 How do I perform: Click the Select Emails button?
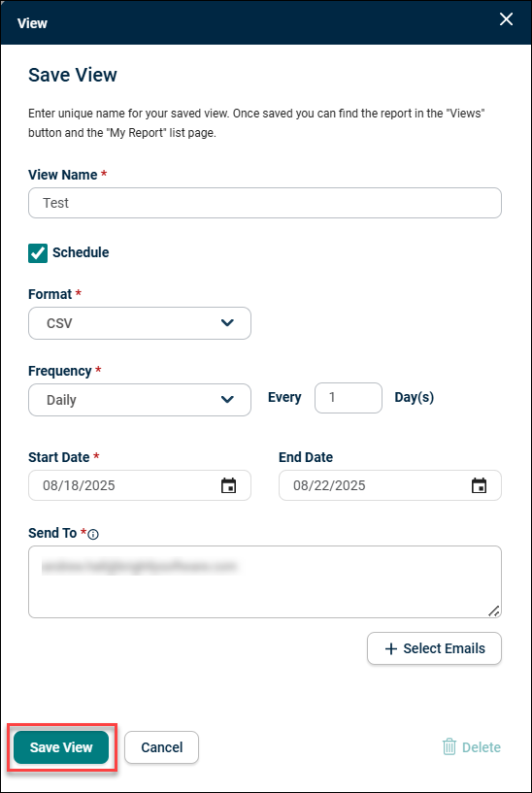(434, 648)
